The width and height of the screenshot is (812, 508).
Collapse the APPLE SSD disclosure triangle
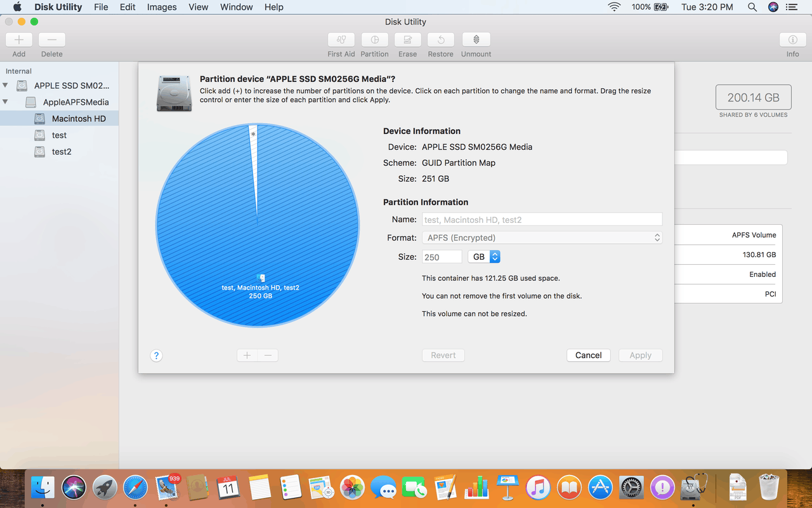pos(6,85)
